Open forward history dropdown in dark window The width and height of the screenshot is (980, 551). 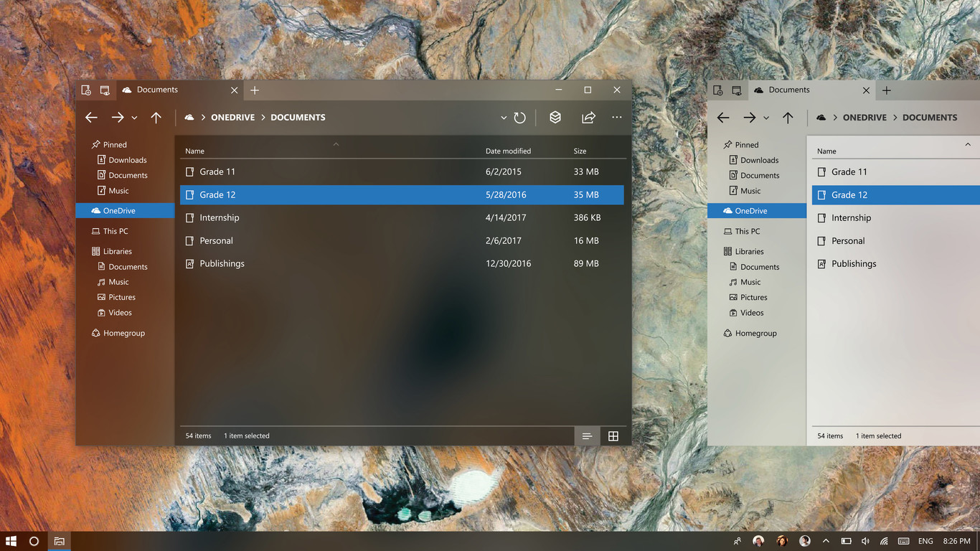tap(134, 118)
